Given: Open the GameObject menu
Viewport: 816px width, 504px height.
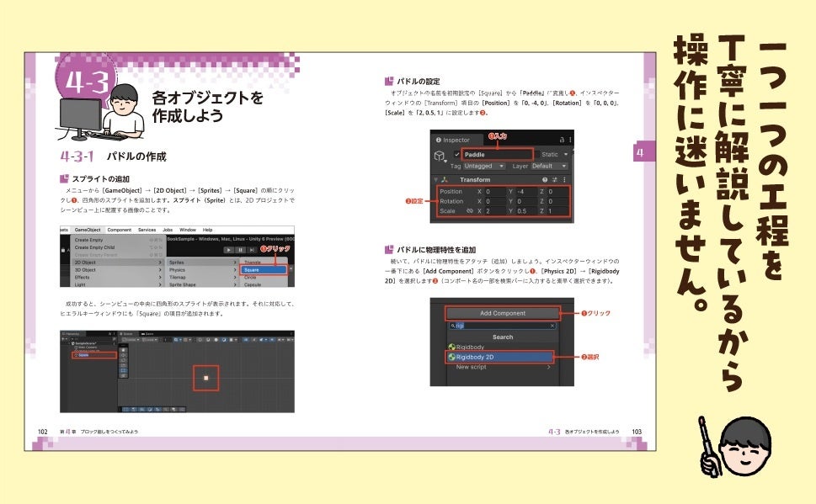Looking at the screenshot, I should (x=87, y=230).
